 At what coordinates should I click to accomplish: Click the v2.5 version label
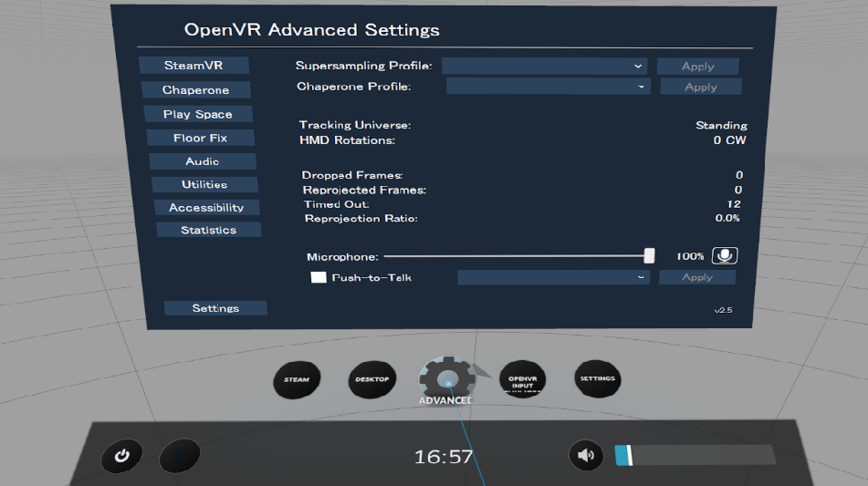[x=723, y=310]
